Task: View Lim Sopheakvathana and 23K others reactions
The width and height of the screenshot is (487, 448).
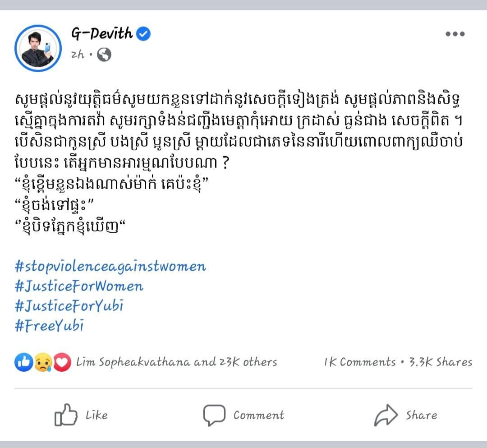Action: coord(177,362)
